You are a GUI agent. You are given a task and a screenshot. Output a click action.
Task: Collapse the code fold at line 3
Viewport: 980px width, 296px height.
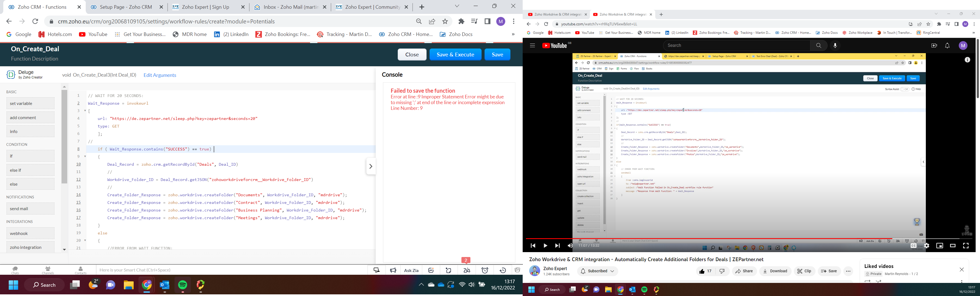pos(85,111)
